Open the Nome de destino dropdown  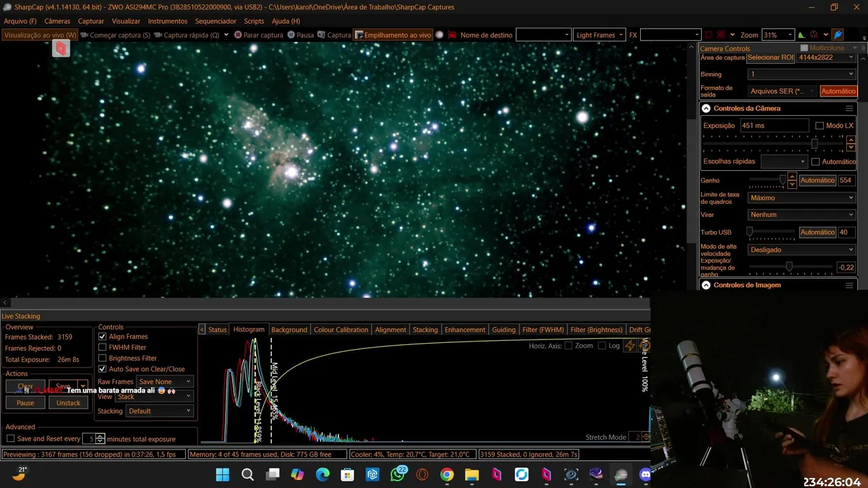click(x=543, y=35)
